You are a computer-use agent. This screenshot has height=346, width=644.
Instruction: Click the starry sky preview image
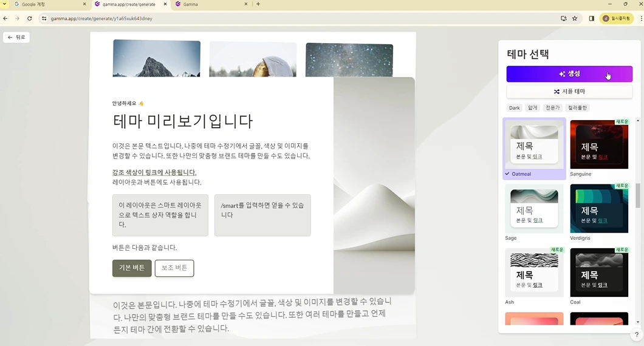pyautogui.click(x=349, y=60)
